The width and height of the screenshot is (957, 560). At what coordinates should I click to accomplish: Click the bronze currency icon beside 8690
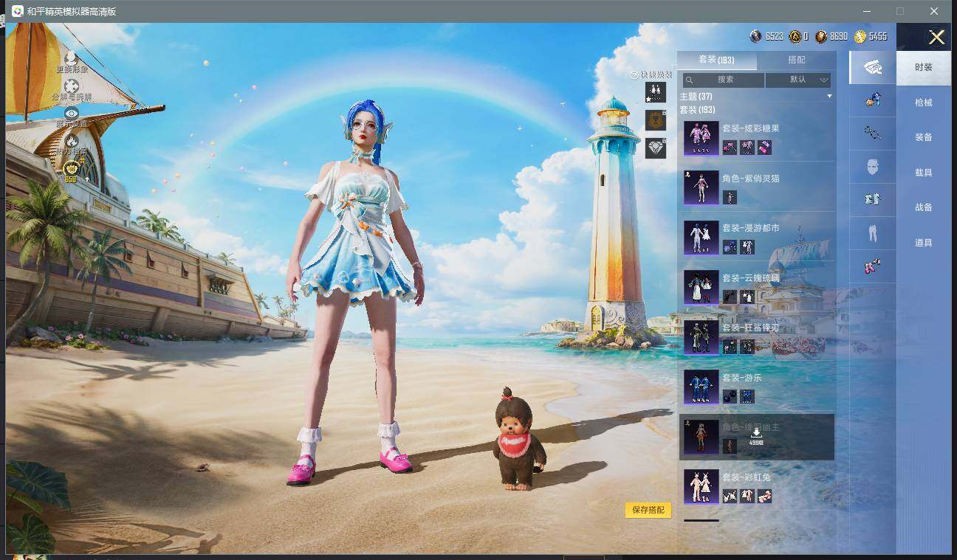(x=821, y=36)
